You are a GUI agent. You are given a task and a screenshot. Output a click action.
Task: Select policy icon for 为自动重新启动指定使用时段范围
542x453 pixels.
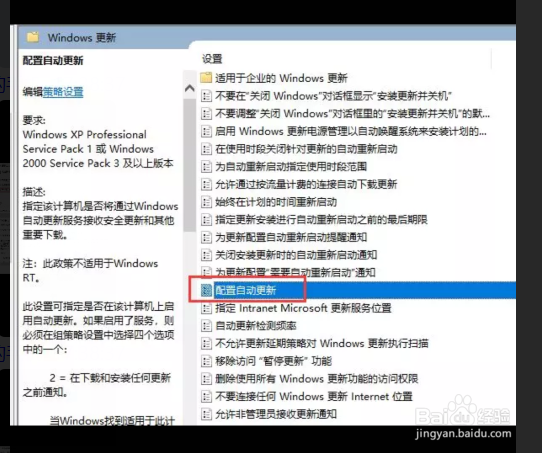[x=206, y=167]
